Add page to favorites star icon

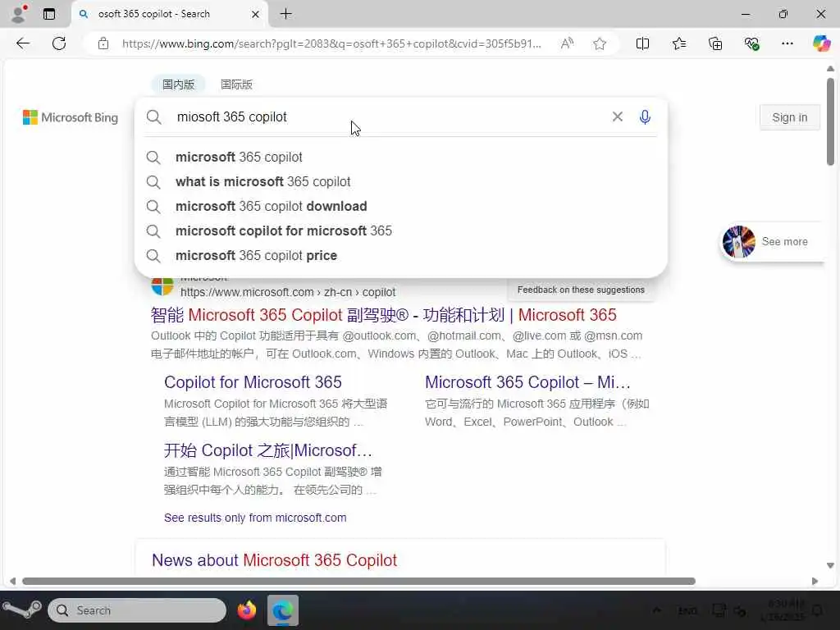tap(600, 43)
